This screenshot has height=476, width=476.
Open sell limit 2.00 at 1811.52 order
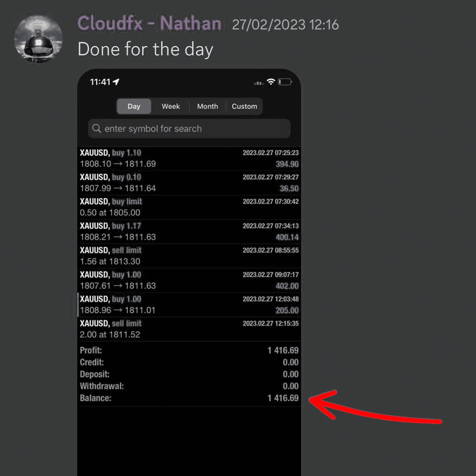point(189,329)
